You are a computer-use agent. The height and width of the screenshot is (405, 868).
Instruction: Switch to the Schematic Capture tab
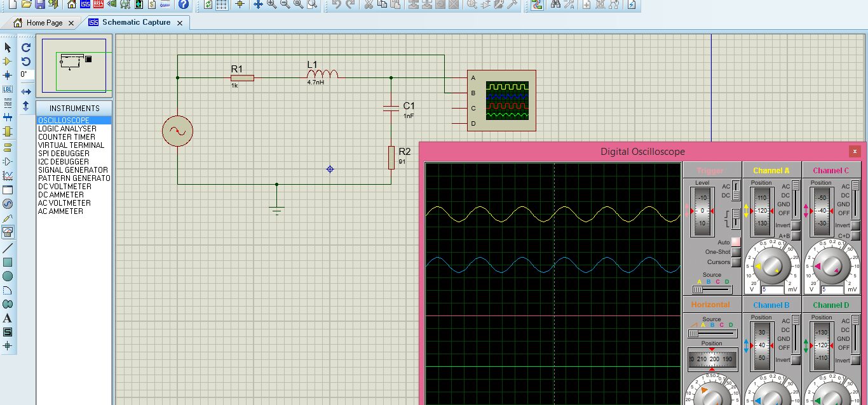click(x=136, y=22)
